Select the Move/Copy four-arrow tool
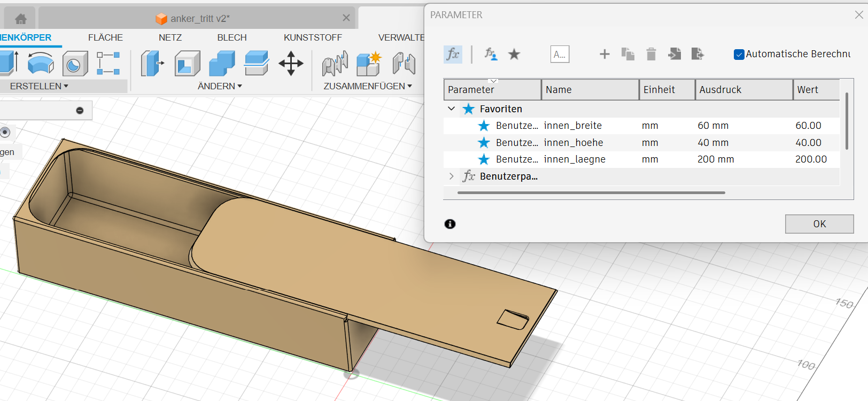This screenshot has width=868, height=401. 291,64
